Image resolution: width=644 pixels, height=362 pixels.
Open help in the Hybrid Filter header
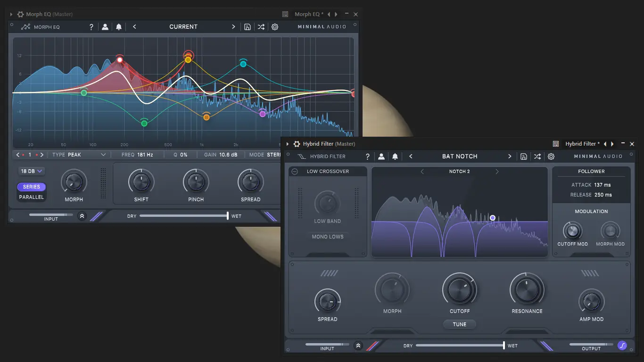(x=368, y=156)
